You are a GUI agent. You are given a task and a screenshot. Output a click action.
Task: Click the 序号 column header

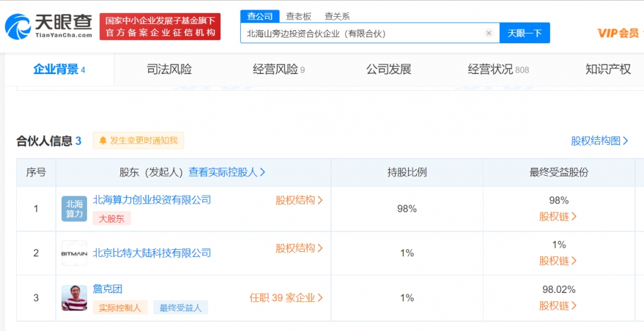[x=36, y=173]
